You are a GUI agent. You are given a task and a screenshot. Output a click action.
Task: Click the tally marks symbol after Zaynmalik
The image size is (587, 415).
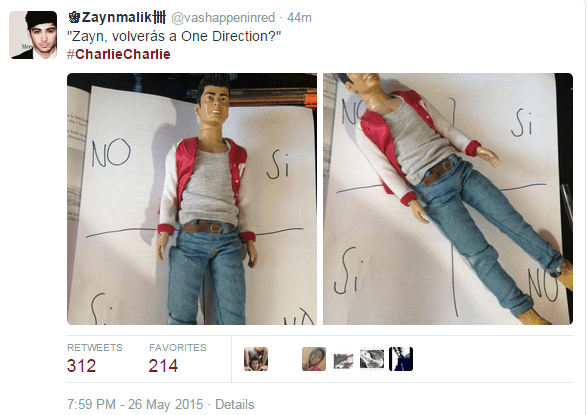(159, 17)
